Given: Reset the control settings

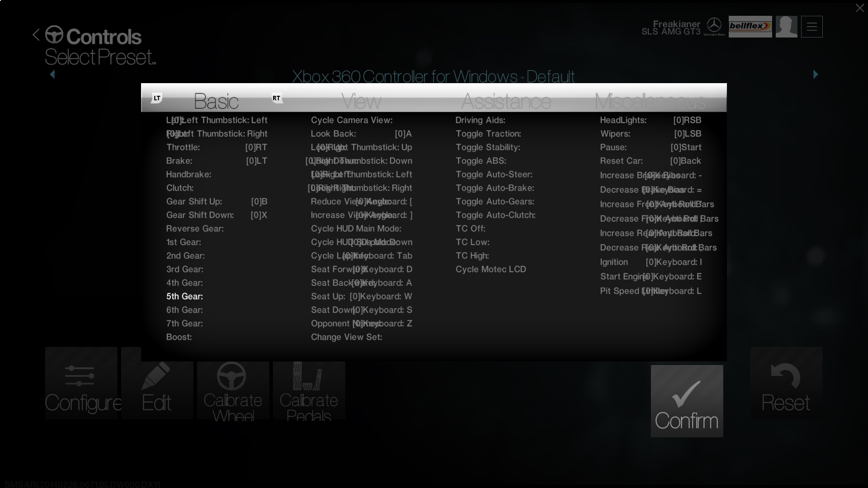Looking at the screenshot, I should pyautogui.click(x=786, y=383).
